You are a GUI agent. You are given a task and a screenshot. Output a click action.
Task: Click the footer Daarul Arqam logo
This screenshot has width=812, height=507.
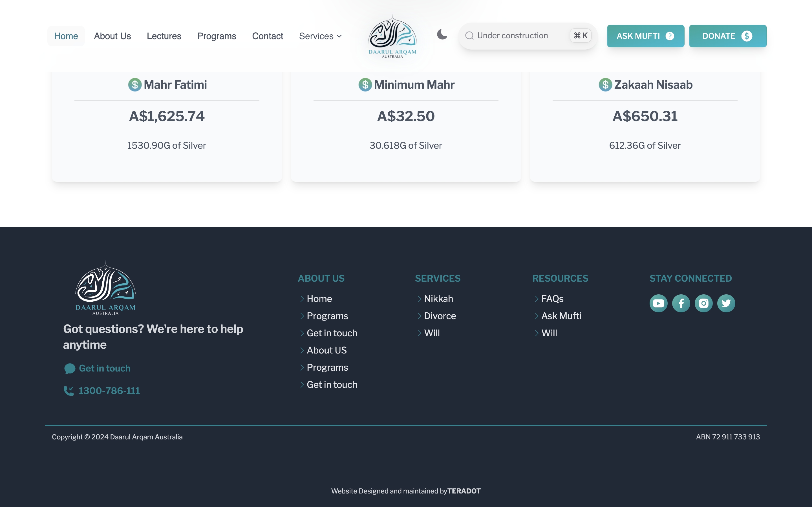(105, 289)
